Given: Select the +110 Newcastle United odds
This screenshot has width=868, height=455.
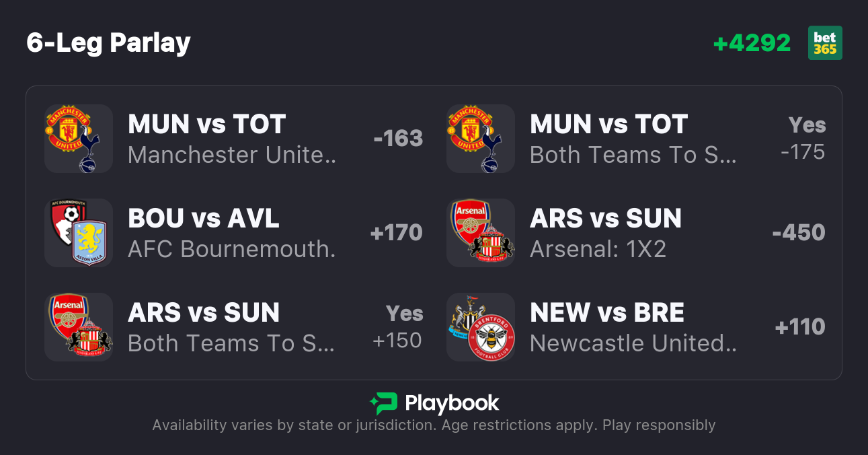Looking at the screenshot, I should [800, 327].
